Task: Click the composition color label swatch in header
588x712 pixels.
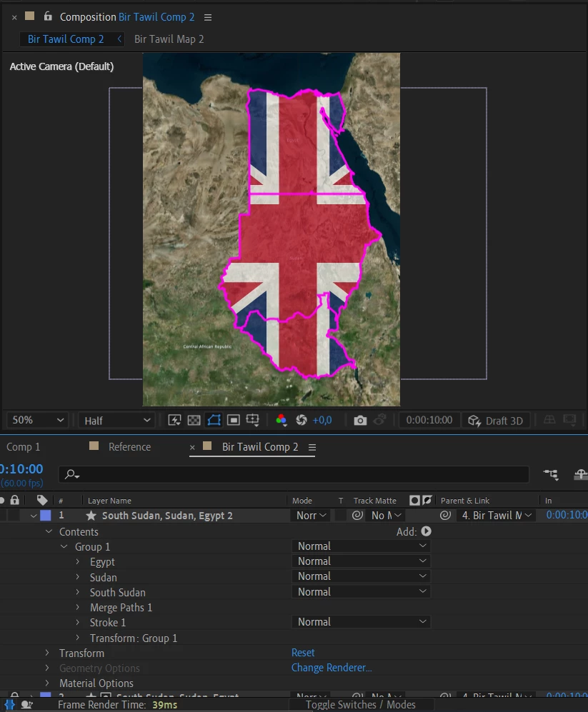Action: [x=30, y=16]
